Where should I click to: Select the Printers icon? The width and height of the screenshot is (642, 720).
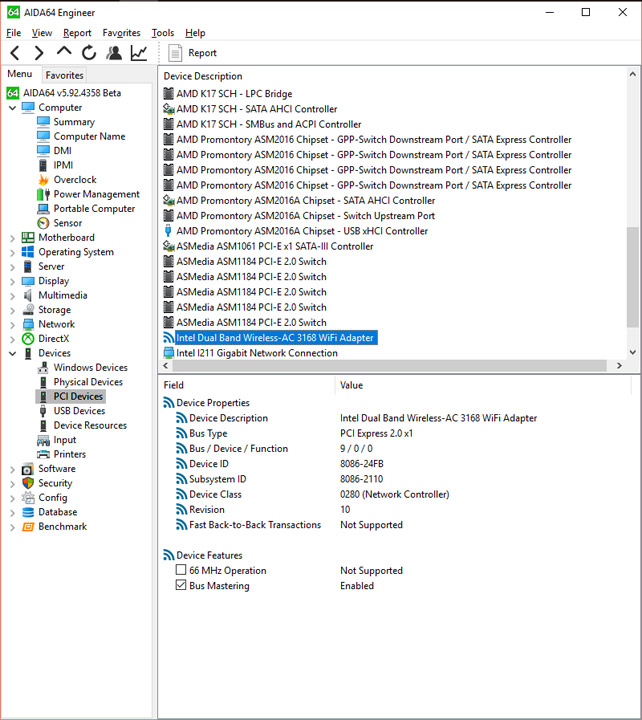tap(43, 454)
